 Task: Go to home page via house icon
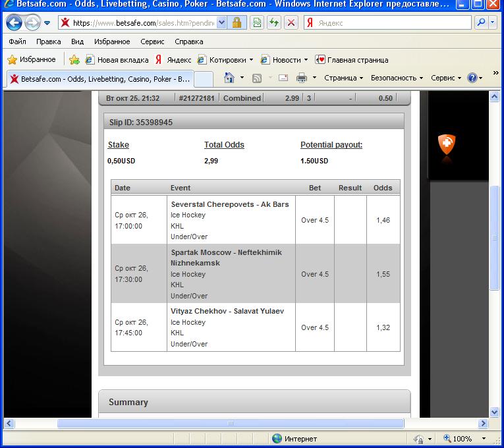(229, 78)
